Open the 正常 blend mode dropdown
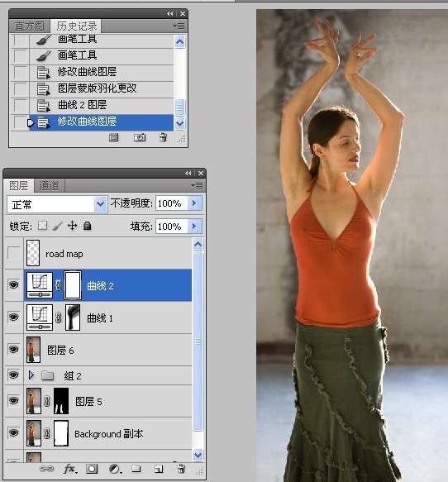 coord(57,204)
